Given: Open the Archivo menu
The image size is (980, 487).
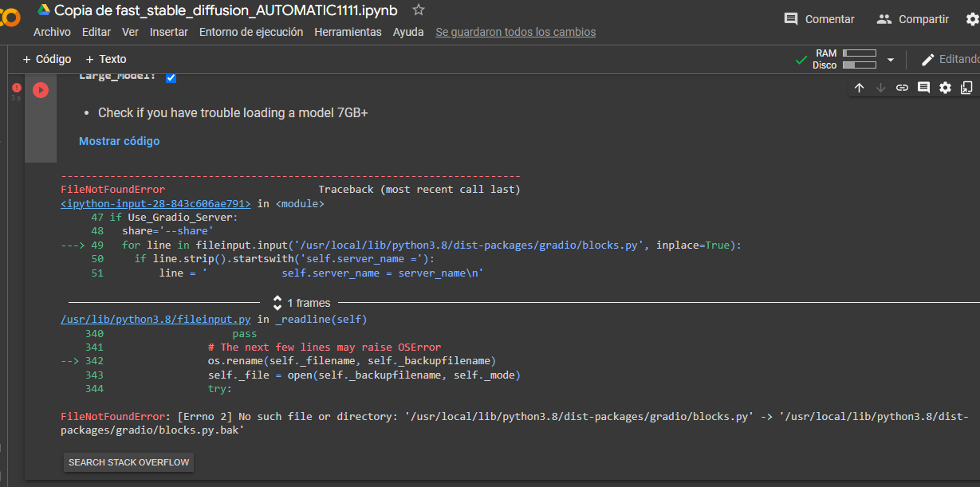Looking at the screenshot, I should point(52,32).
